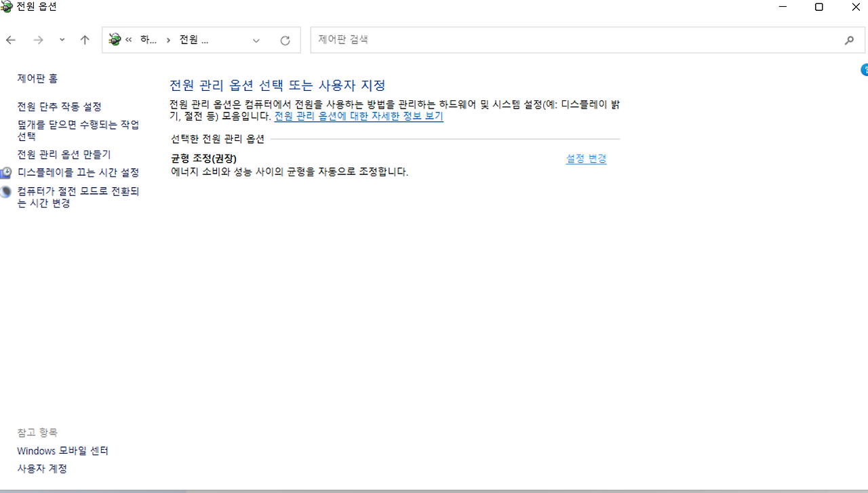Viewport: 868px width, 493px height.
Task: Click the back navigation arrow
Action: click(x=11, y=40)
